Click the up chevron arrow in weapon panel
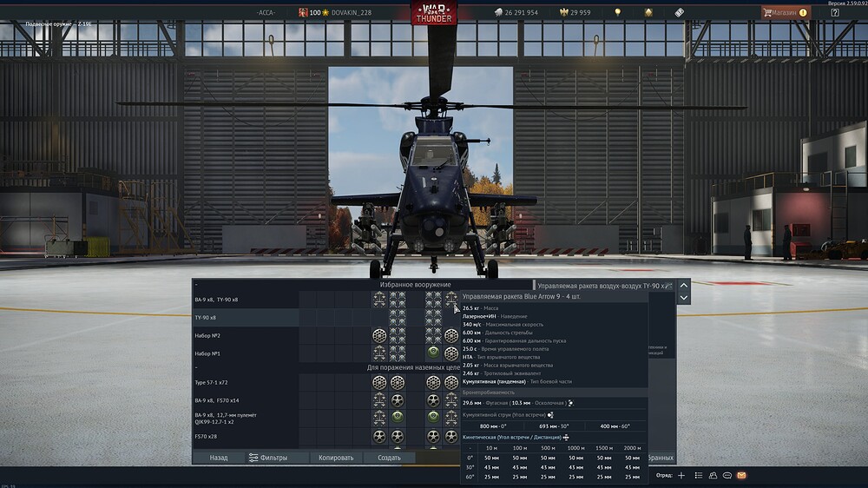Screen dimensions: 868x488 684,286
